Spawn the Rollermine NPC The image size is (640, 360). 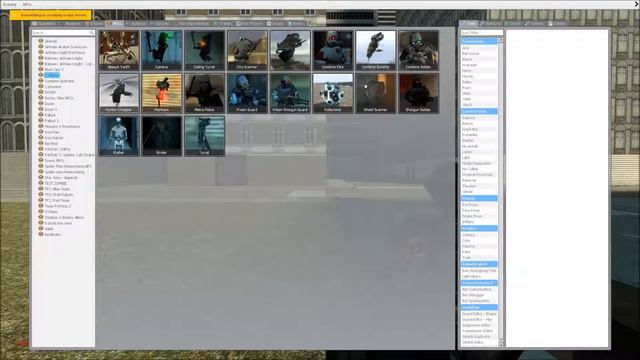click(x=333, y=93)
